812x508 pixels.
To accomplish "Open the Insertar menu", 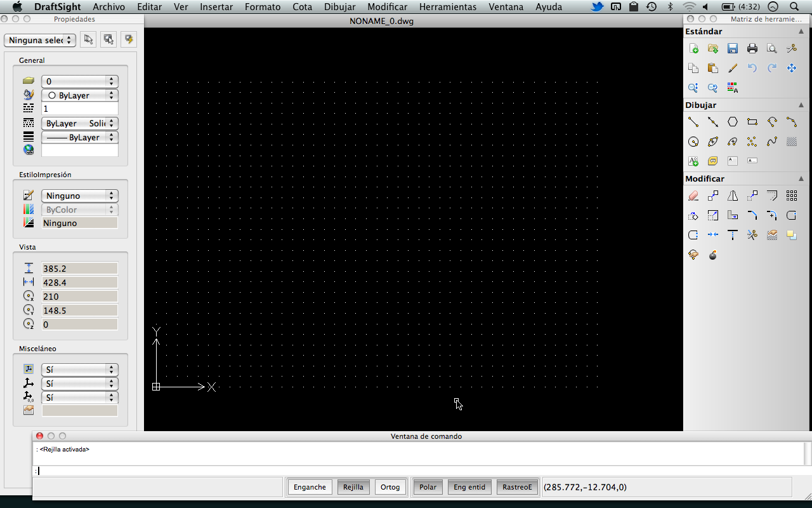I will tap(216, 7).
